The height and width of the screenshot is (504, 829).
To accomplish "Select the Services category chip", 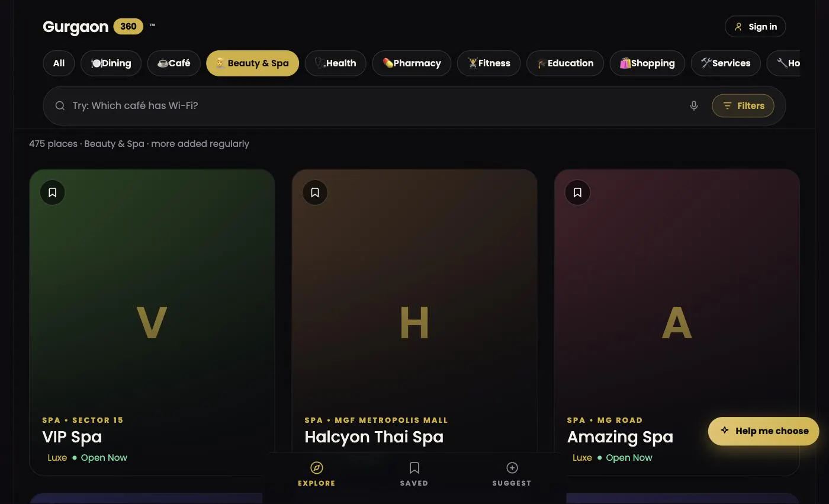I will point(725,63).
